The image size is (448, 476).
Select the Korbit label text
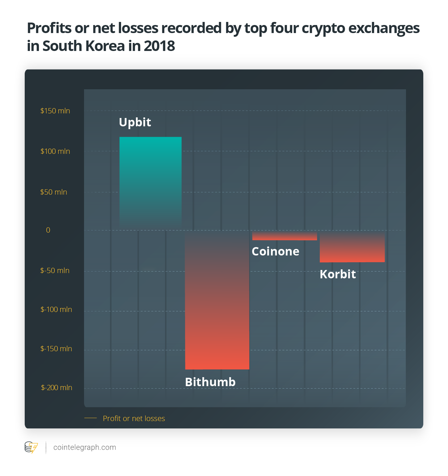pos(338,274)
